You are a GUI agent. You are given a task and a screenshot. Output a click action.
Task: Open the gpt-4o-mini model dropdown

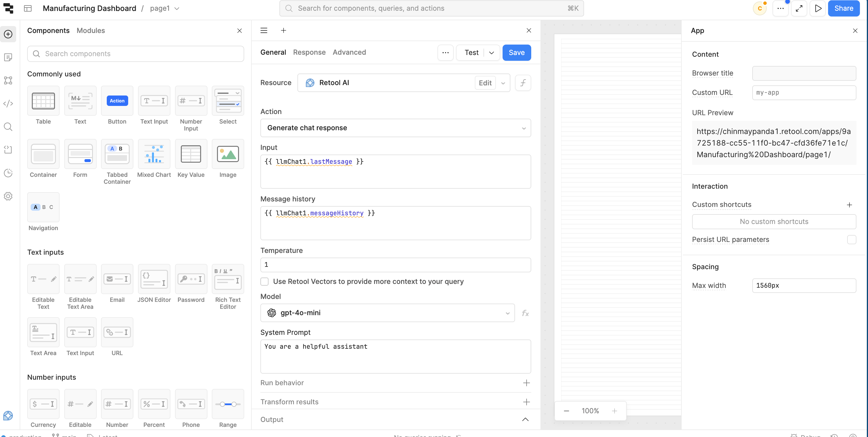click(x=387, y=313)
